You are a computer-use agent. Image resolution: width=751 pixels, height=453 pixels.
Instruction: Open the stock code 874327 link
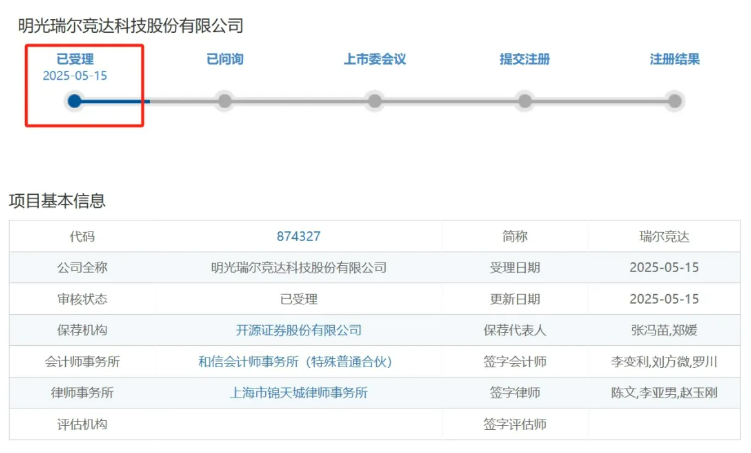point(298,237)
